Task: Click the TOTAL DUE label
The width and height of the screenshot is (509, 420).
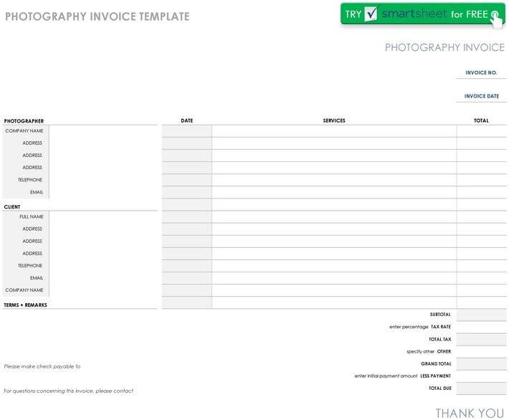Action: coord(440,388)
